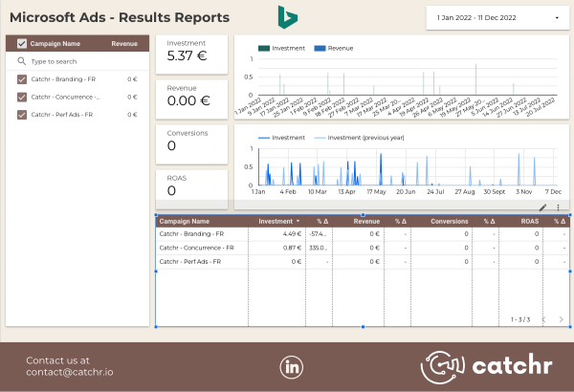
Task: Click contact@catchr.io email link
Action: (x=70, y=372)
